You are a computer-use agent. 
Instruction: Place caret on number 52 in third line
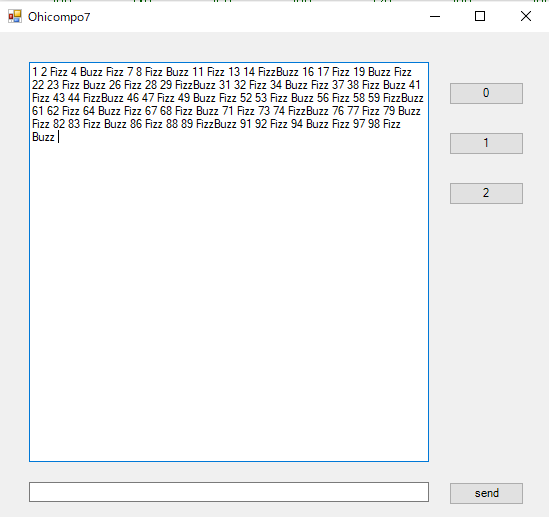[246, 98]
